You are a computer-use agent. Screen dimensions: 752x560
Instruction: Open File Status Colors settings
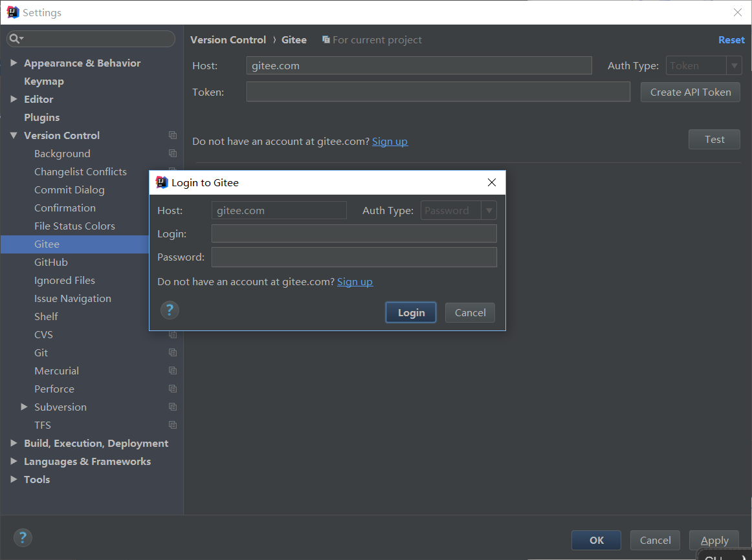[x=75, y=226]
